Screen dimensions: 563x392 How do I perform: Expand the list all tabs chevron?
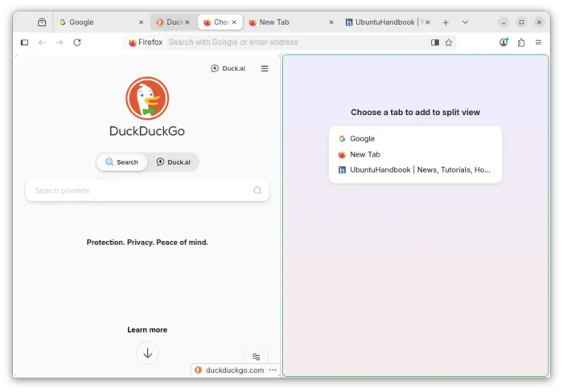click(x=465, y=22)
